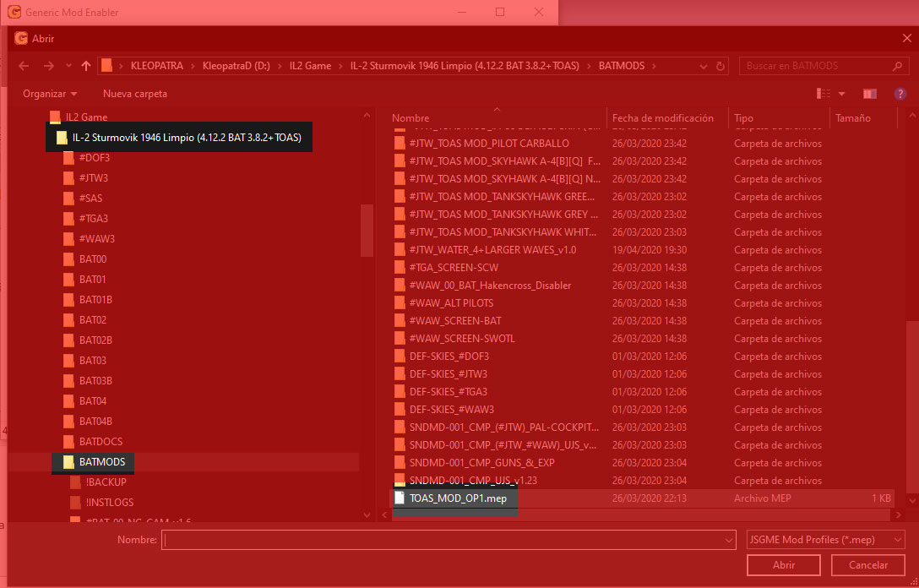Select #JTW_TOAS MOD_PILOT CARBALLO folder
Image resolution: width=919 pixels, height=588 pixels.
(489, 144)
